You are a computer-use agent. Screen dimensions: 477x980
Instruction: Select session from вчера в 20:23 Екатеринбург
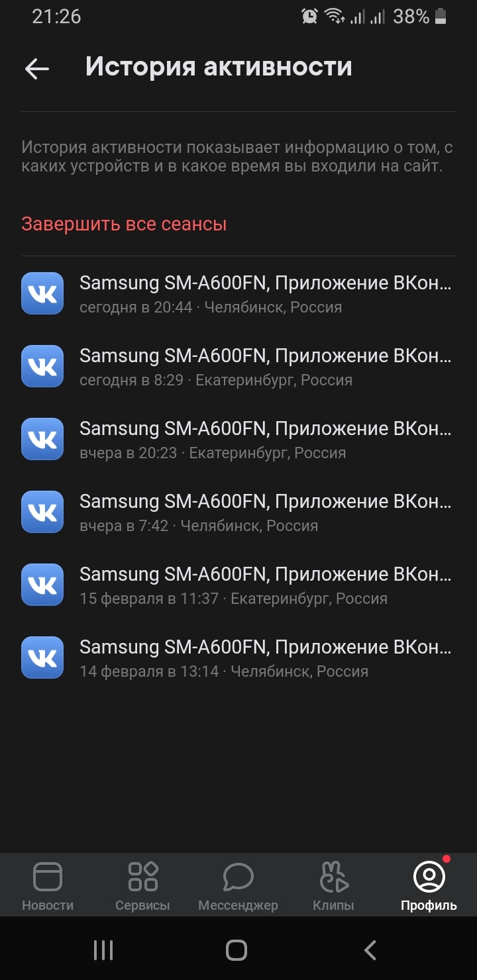[238, 439]
